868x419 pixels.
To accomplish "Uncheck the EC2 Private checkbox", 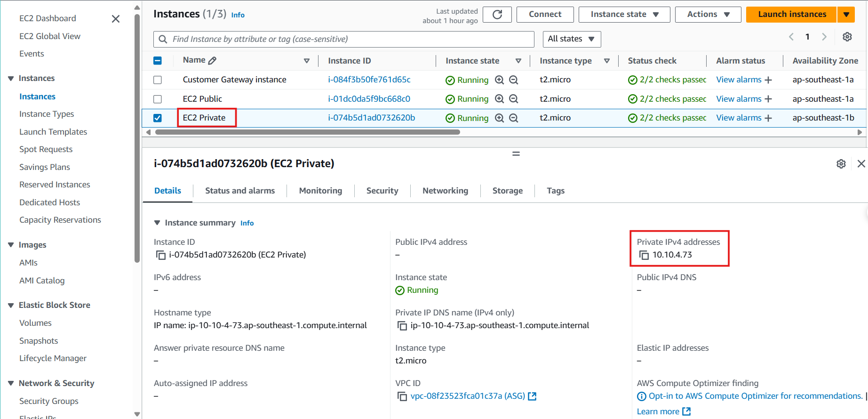I will [158, 118].
